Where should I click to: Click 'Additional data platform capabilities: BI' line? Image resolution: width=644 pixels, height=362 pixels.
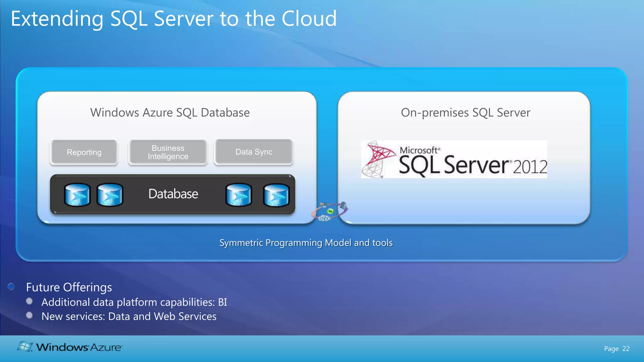coord(134,302)
